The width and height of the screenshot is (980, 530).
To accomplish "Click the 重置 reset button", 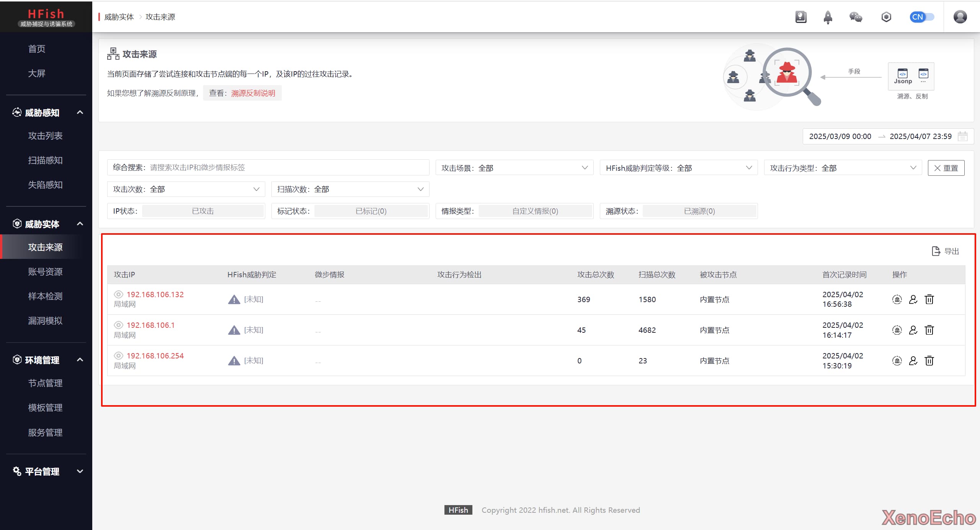I will (x=946, y=168).
